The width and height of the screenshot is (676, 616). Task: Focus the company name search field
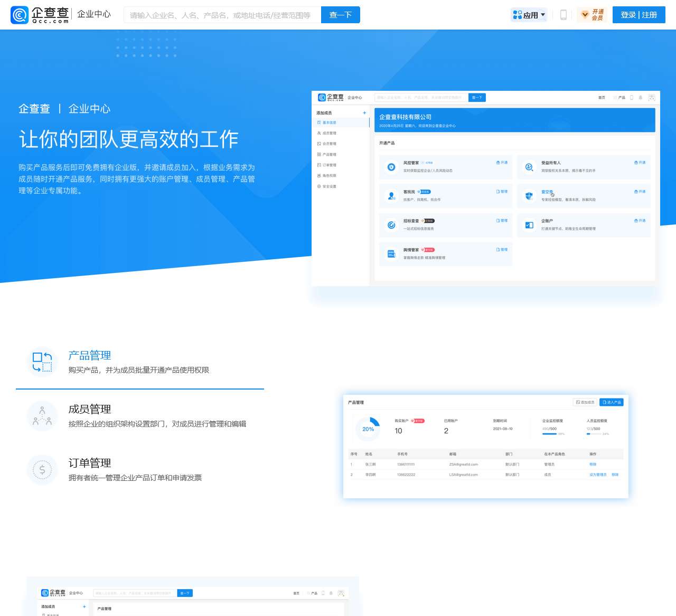(x=222, y=15)
